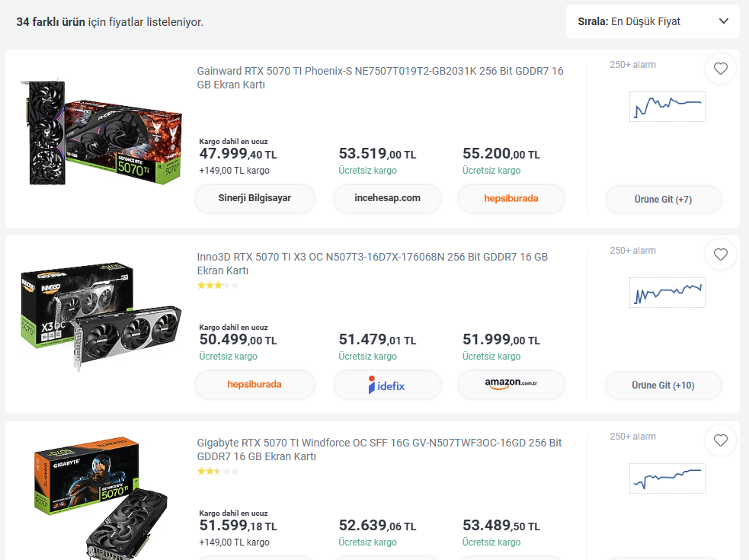The image size is (749, 560).
Task: Go to the incehesap.com store offer
Action: tap(387, 198)
